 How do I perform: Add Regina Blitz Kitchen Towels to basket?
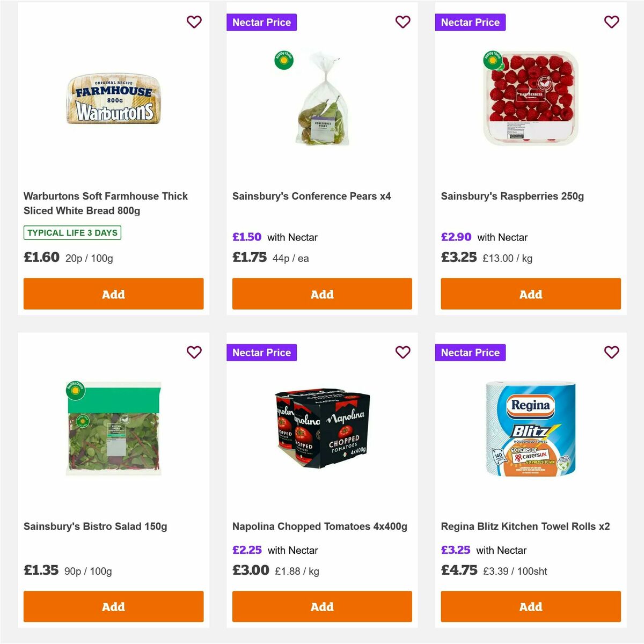pos(530,606)
